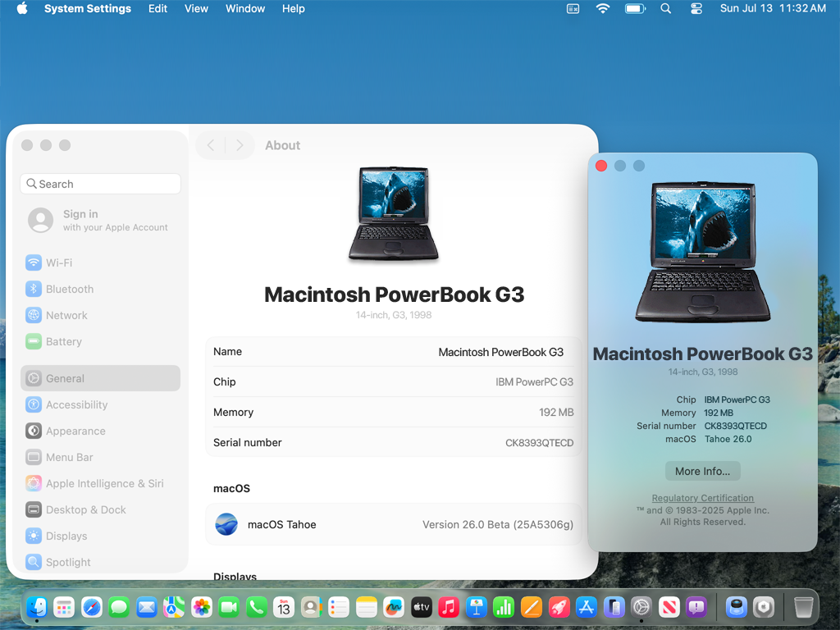Image resolution: width=840 pixels, height=630 pixels.
Task: Open Keynote from the Dock
Action: pyautogui.click(x=477, y=607)
